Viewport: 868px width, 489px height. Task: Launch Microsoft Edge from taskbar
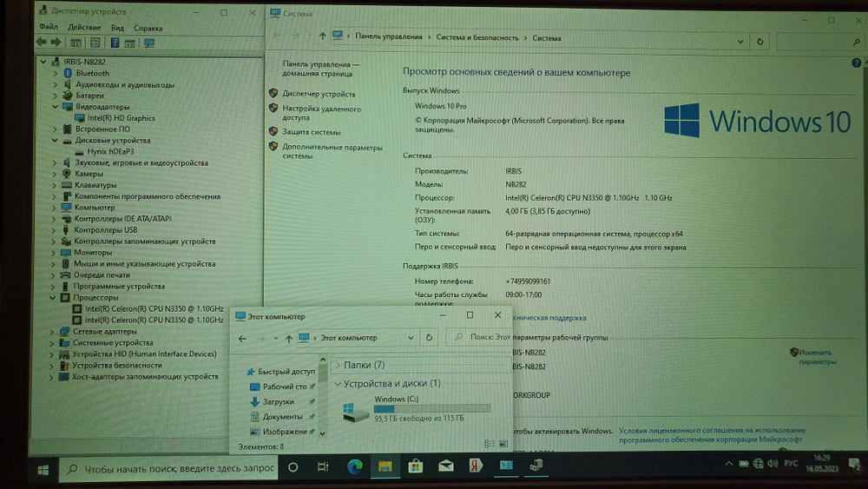354,466
